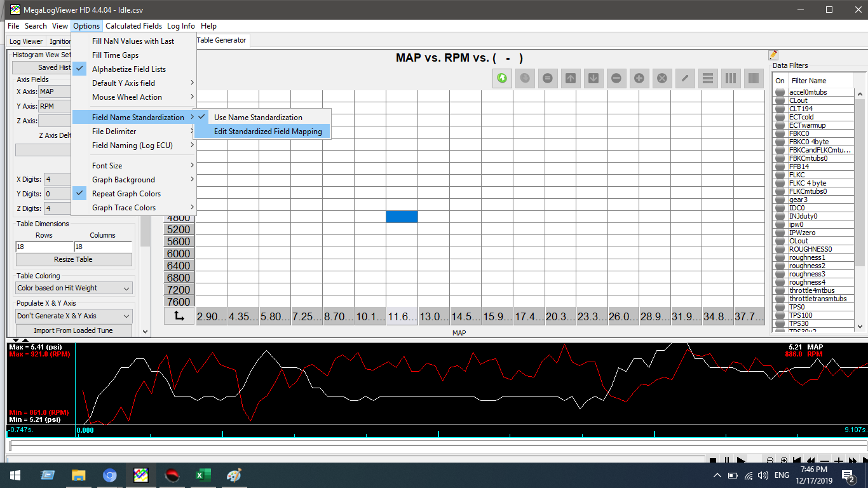The image size is (868, 488).
Task: Uncheck Use Name Standardization
Action: pyautogui.click(x=258, y=118)
